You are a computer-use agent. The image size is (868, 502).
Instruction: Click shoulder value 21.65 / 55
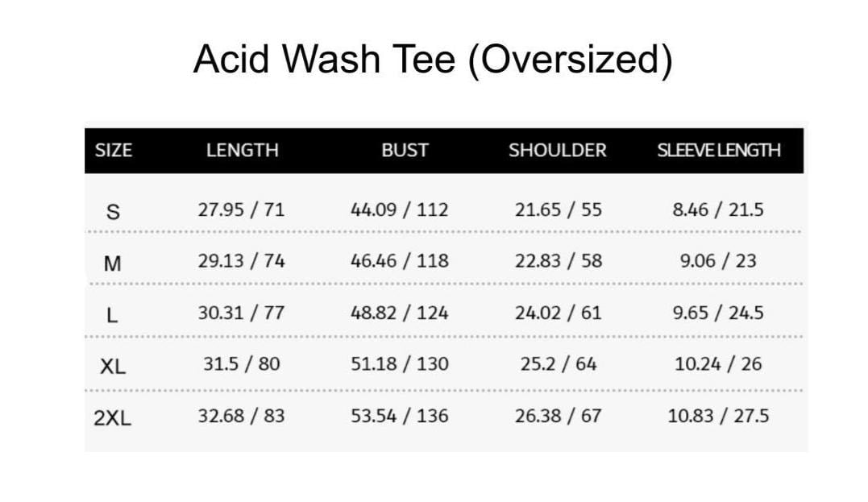[558, 210]
